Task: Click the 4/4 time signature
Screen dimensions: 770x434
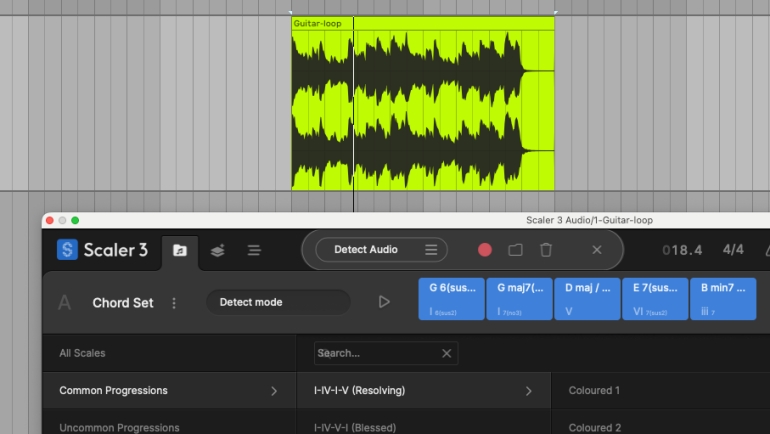Action: pyautogui.click(x=733, y=249)
